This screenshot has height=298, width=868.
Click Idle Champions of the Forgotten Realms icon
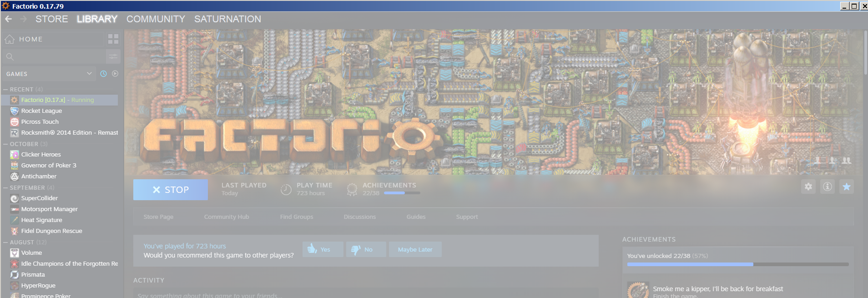[15, 263]
